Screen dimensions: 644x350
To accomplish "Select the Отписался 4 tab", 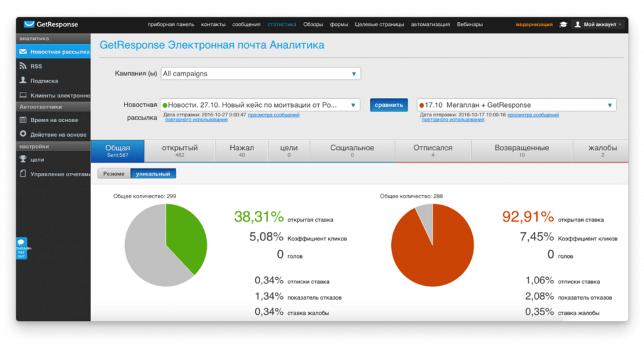I will [433, 150].
